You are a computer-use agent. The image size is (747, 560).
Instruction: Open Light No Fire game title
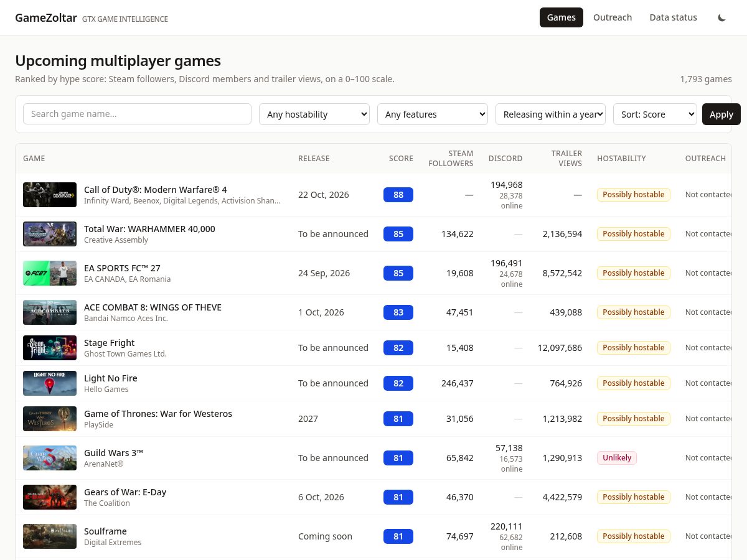(111, 378)
